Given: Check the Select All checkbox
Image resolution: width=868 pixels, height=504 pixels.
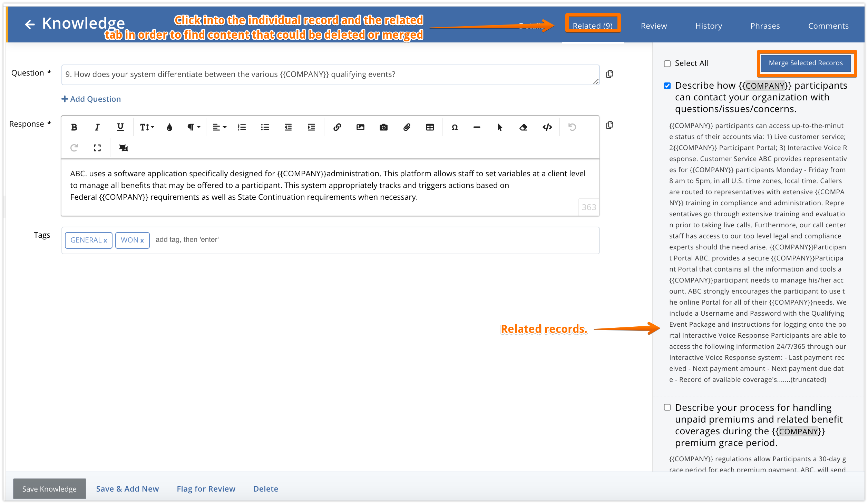Looking at the screenshot, I should click(x=667, y=63).
